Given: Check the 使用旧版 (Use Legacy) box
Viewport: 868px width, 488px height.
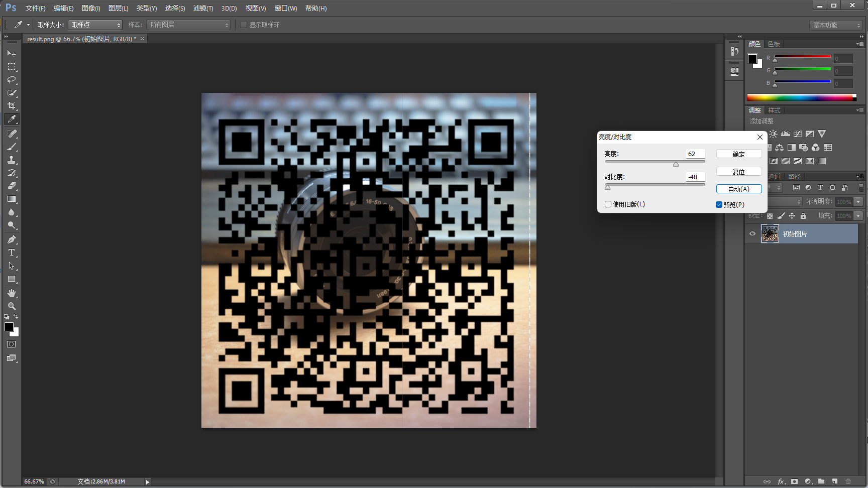Looking at the screenshot, I should point(608,204).
